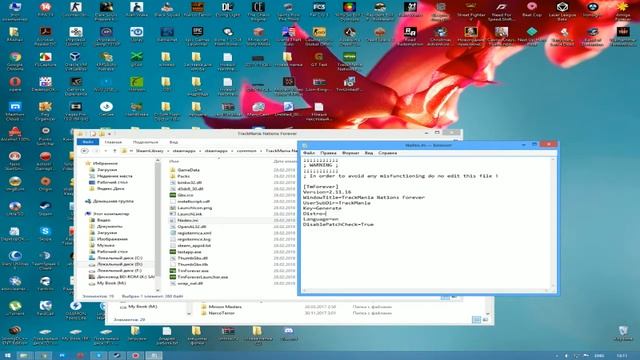Viewport: 640px width, 360px height.
Task: Open the Skype desktop shortcut
Action: [45, 233]
